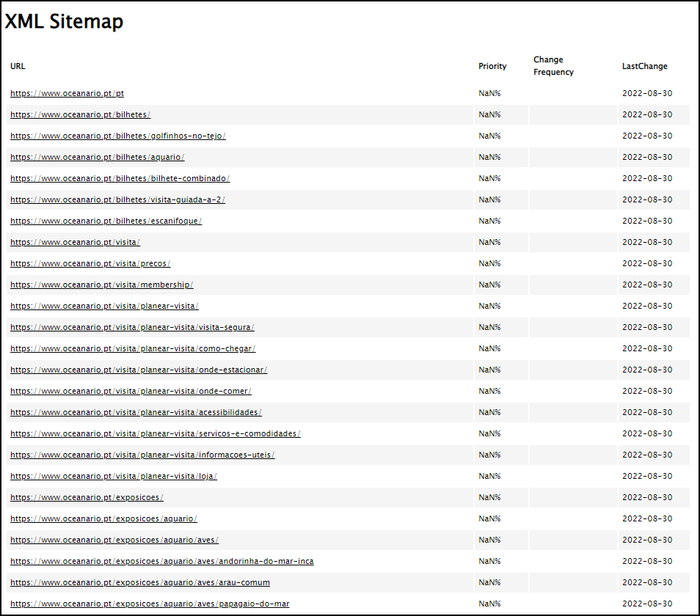Screen dimensions: 700x616
Task: Open the /visita/planear-visita/ link
Action: click(104, 306)
